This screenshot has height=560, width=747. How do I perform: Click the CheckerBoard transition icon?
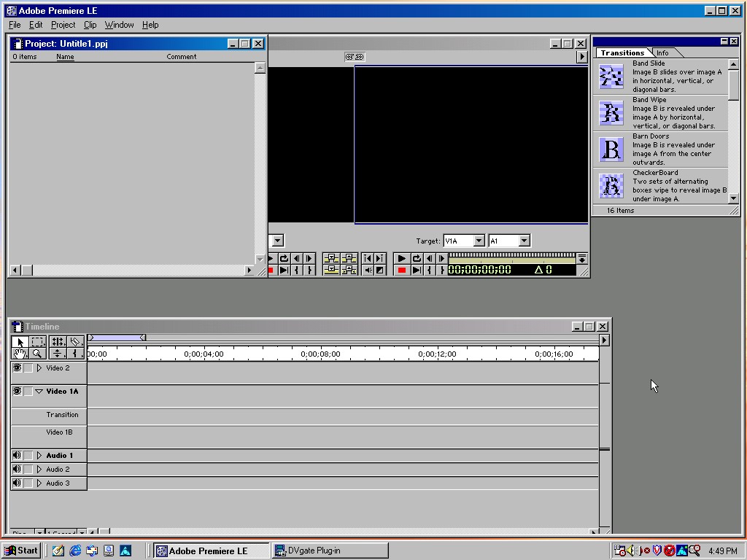(x=611, y=186)
